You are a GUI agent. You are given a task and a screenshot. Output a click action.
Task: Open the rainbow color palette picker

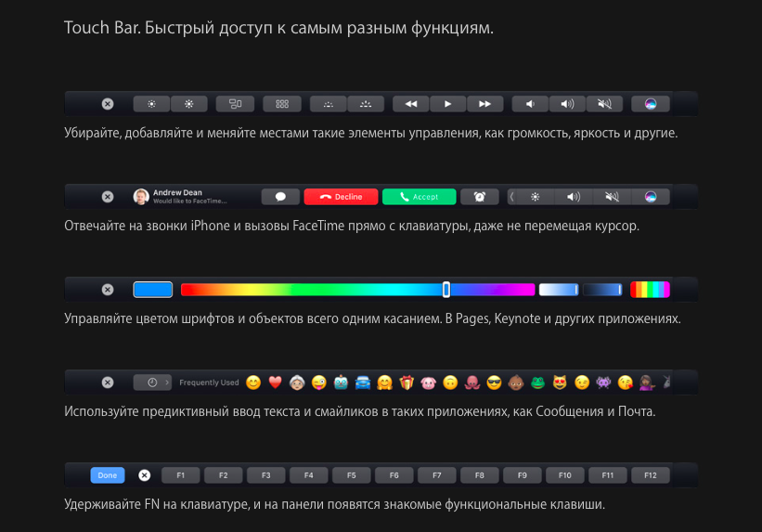[650, 290]
